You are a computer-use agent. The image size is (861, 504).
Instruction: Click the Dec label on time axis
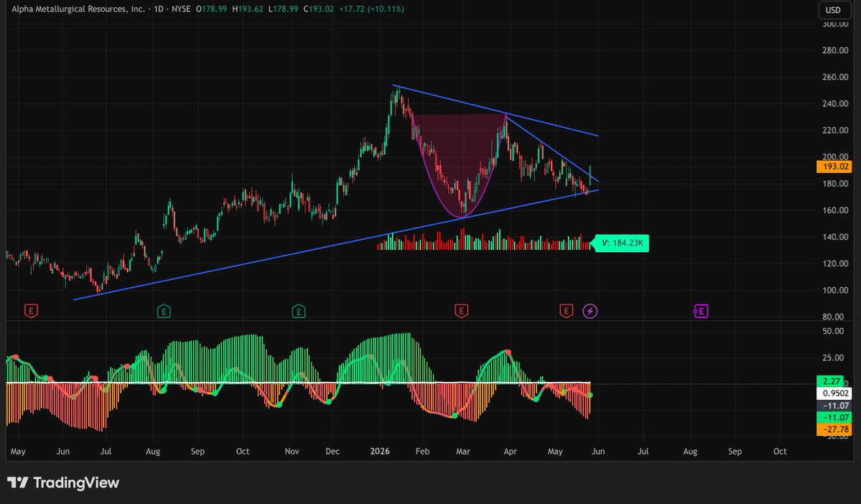pos(332,452)
